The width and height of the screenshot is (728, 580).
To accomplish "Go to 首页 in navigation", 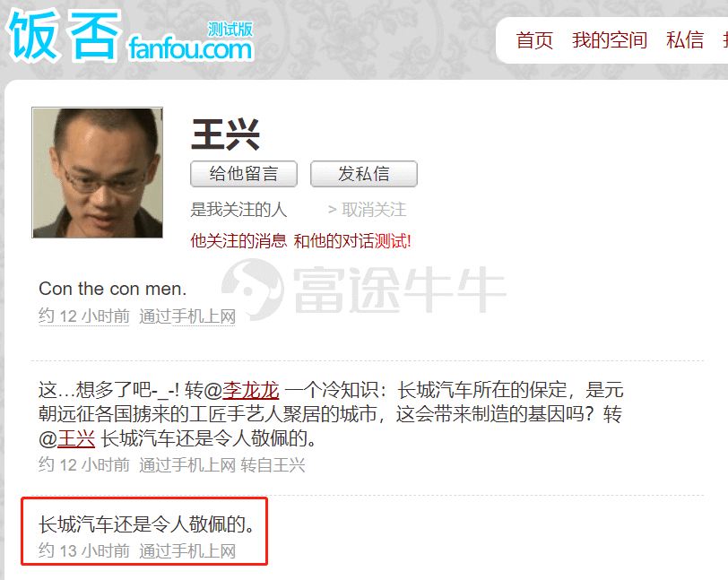I will point(534,40).
